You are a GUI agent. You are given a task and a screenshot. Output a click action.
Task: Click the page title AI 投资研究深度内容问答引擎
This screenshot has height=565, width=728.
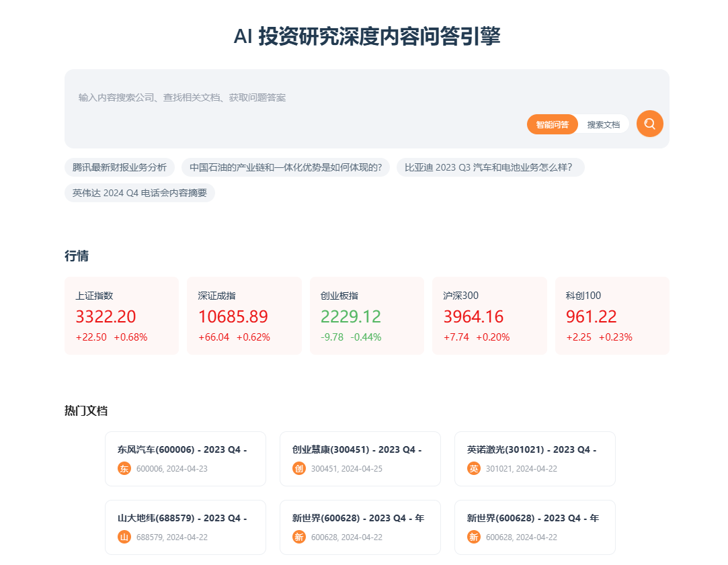pyautogui.click(x=367, y=36)
